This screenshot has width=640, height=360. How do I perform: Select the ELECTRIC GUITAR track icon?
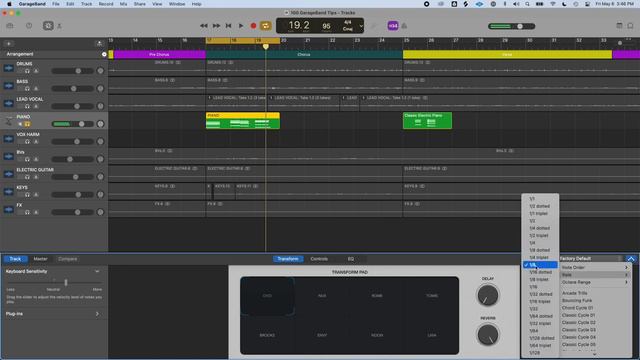coord(9,174)
